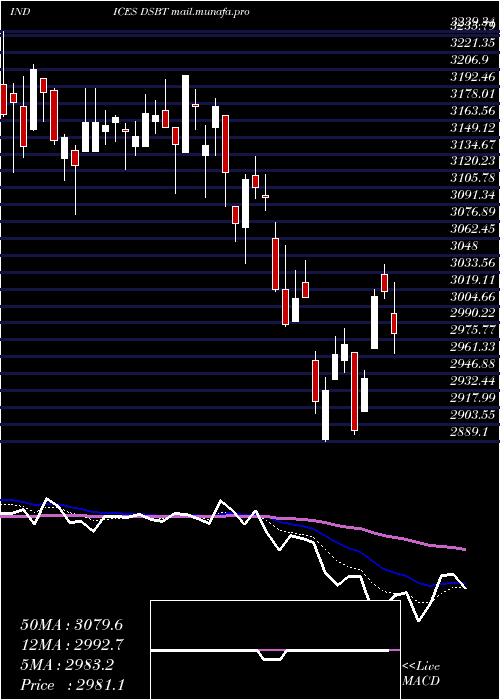Image resolution: width=500 pixels, height=700 pixels.
Task: Click the 2917.99 axis value
Action: pyautogui.click(x=473, y=398)
